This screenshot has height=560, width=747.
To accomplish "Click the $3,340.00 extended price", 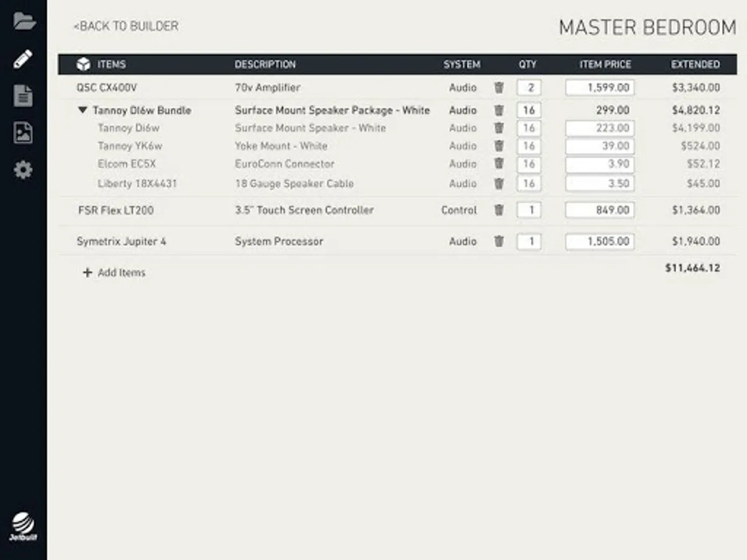I will click(696, 88).
